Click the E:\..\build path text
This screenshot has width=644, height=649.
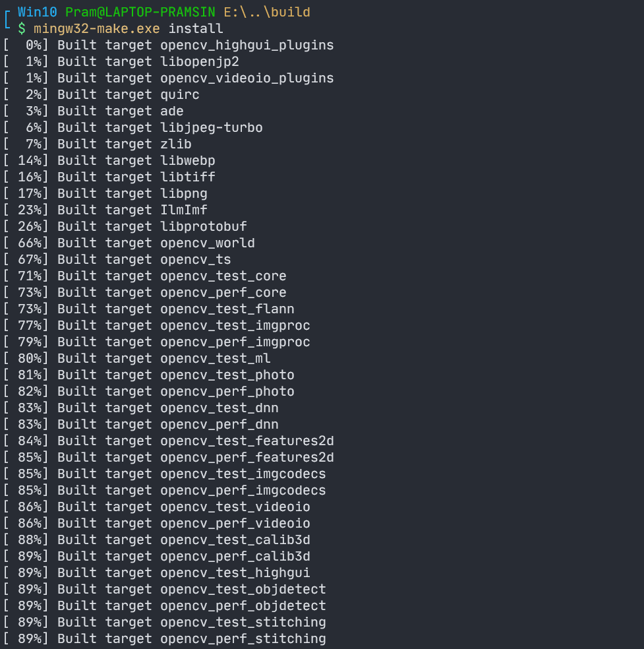[x=267, y=12]
